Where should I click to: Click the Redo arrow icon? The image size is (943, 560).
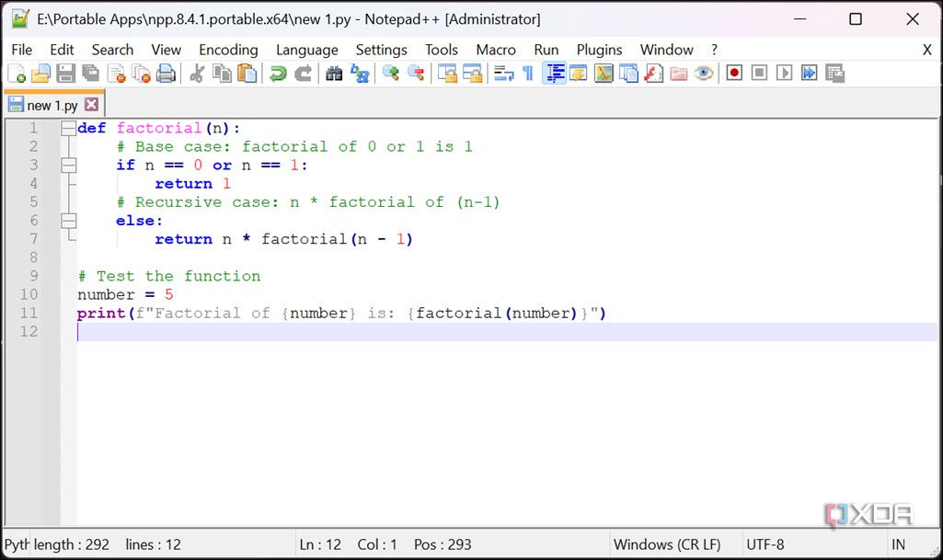coord(303,74)
